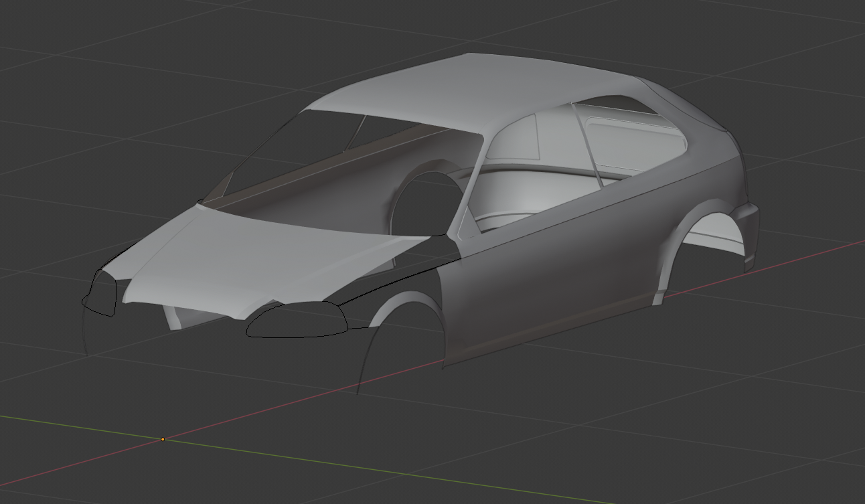This screenshot has width=865, height=504.
Task: Select the rear C-pillar of the body
Action: tap(710, 147)
